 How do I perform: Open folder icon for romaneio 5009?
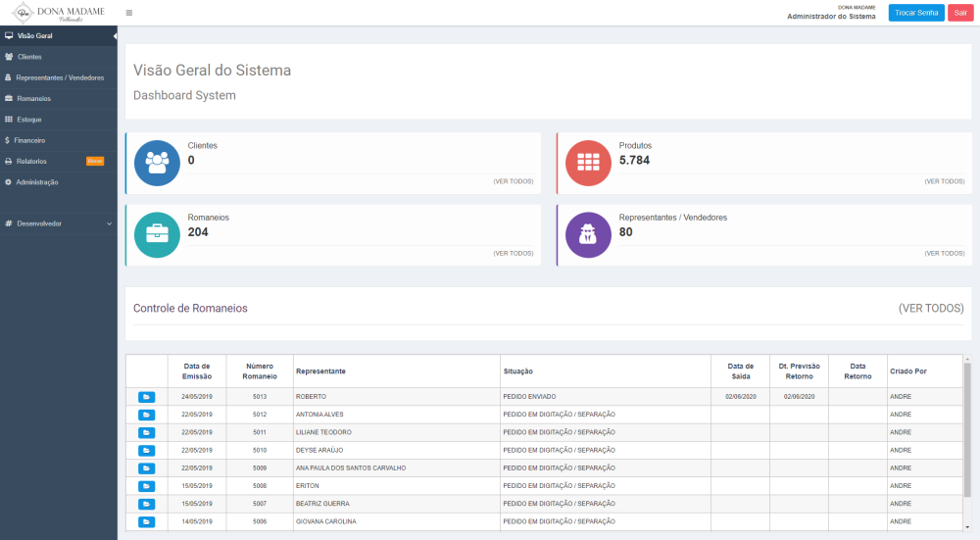(x=146, y=468)
